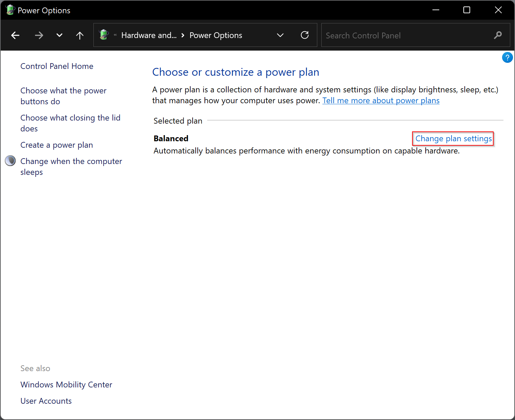The width and height of the screenshot is (515, 420).
Task: Open Choose what closing the lid does
Action: (70, 123)
